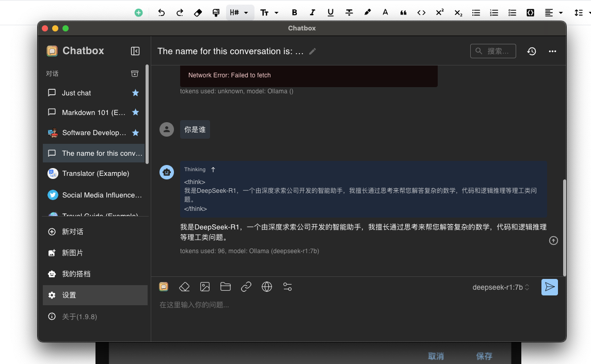The image size is (591, 364).
Task: Collapse the Thinking section arrow
Action: (x=213, y=170)
